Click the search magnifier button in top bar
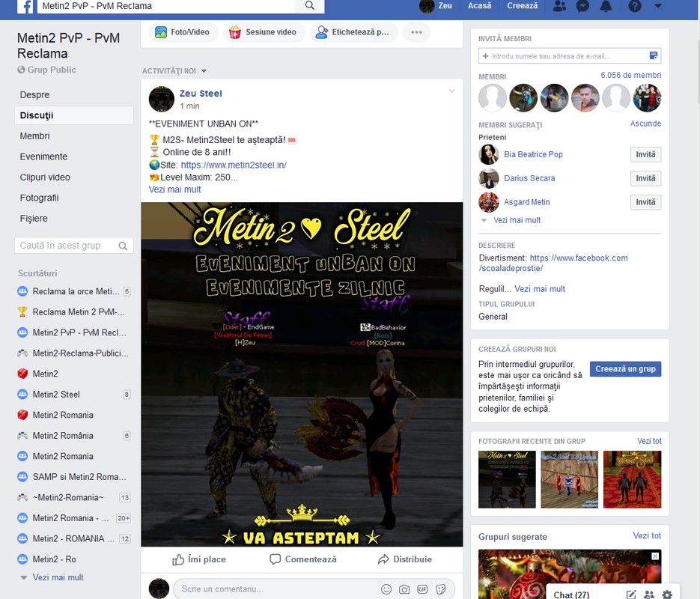The height and width of the screenshot is (599, 700). click(x=310, y=6)
